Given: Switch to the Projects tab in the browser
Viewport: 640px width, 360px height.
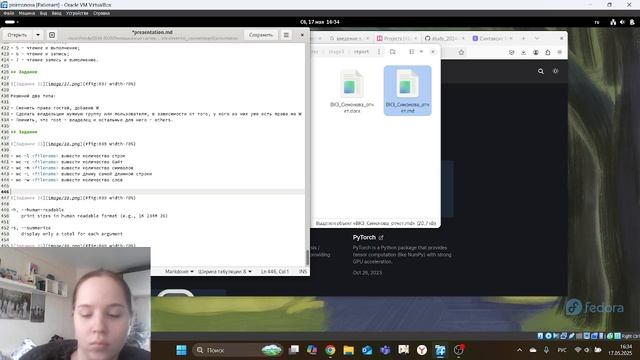Looking at the screenshot, I should pyautogui.click(x=397, y=38).
